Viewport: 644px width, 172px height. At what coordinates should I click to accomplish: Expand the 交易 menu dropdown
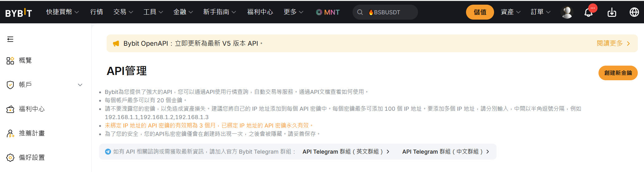pyautogui.click(x=131, y=12)
